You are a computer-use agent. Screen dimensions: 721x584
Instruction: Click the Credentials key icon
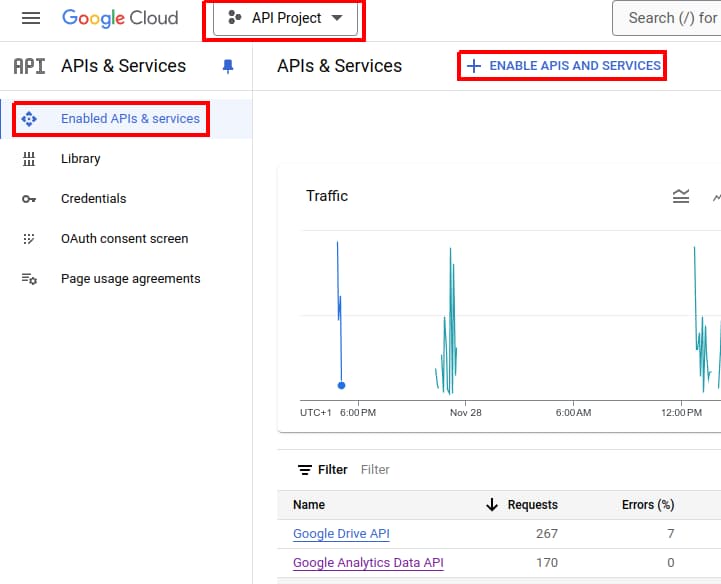point(29,199)
